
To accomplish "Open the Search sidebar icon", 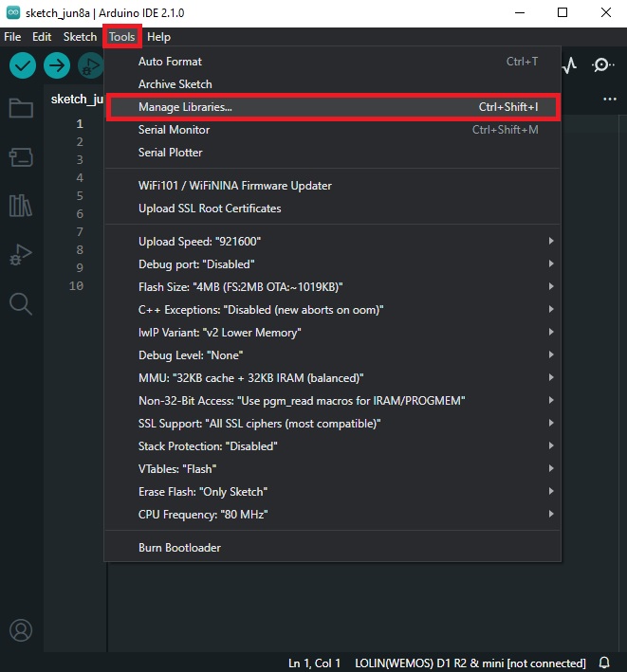I will coord(21,304).
